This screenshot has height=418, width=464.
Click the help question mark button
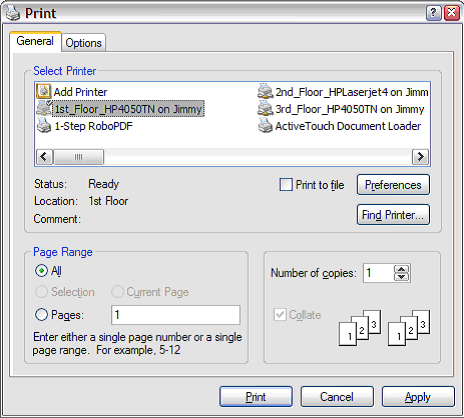(x=434, y=13)
